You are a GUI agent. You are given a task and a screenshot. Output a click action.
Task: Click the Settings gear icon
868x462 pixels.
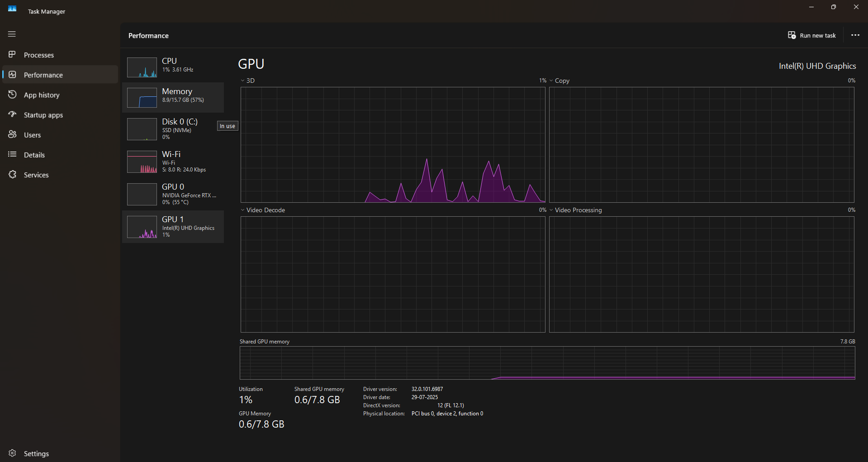[x=12, y=453]
